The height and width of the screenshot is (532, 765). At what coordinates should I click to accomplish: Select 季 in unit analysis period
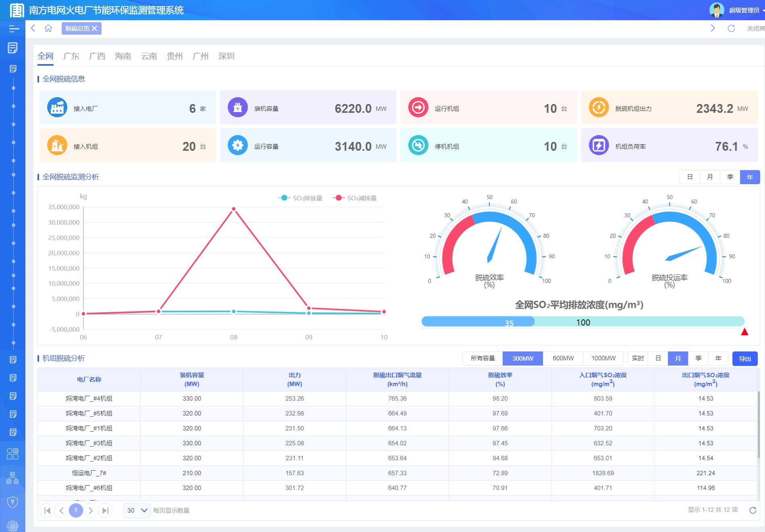[698, 358]
